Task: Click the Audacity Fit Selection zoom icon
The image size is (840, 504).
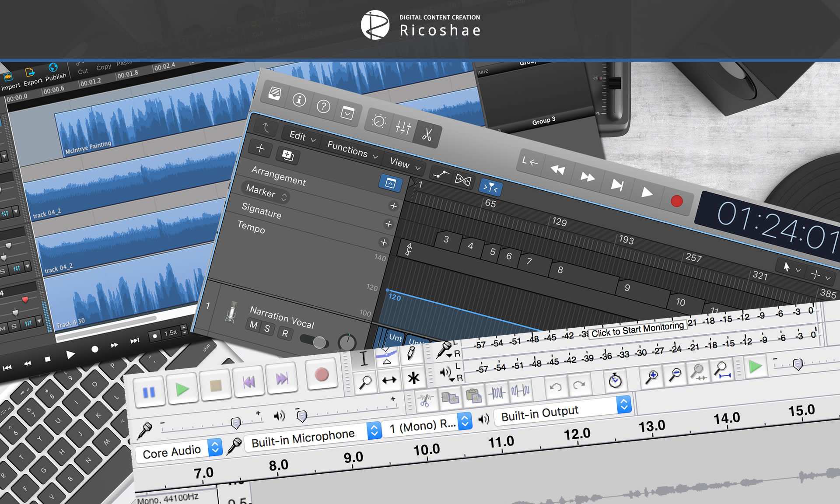Action: (698, 372)
